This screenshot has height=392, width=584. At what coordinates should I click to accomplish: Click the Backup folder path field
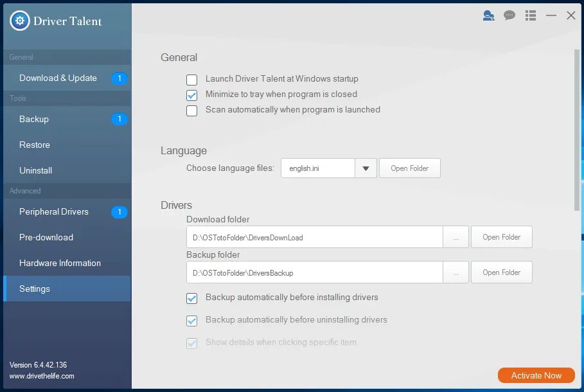[315, 272]
